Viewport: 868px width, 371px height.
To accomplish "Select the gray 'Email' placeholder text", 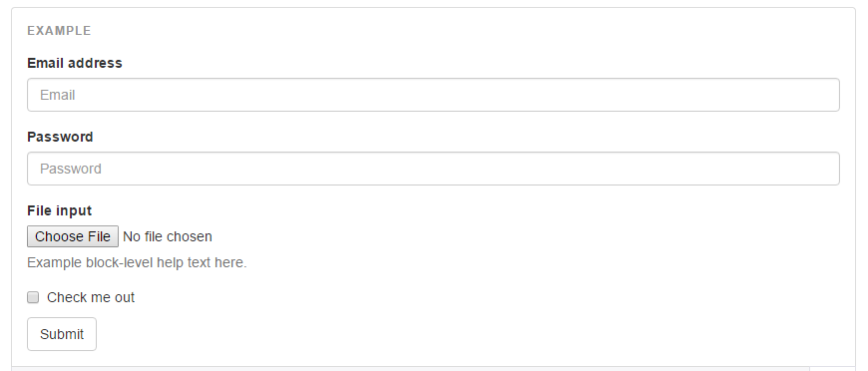I will tap(57, 95).
